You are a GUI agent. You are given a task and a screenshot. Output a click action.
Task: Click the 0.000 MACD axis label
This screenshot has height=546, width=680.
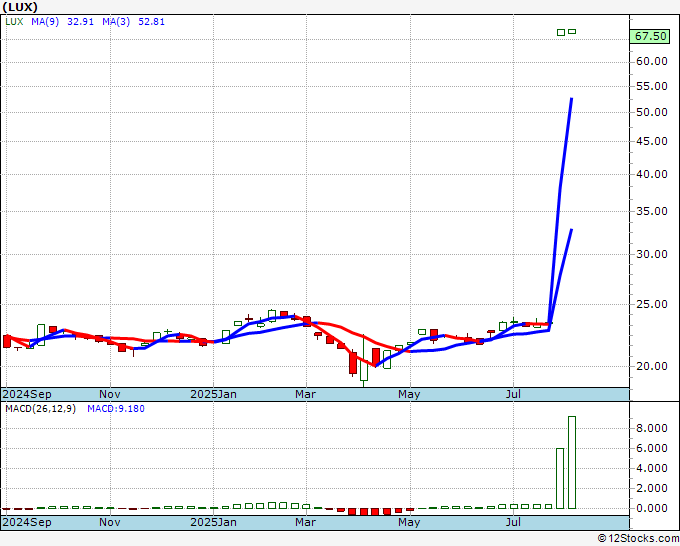coord(652,508)
